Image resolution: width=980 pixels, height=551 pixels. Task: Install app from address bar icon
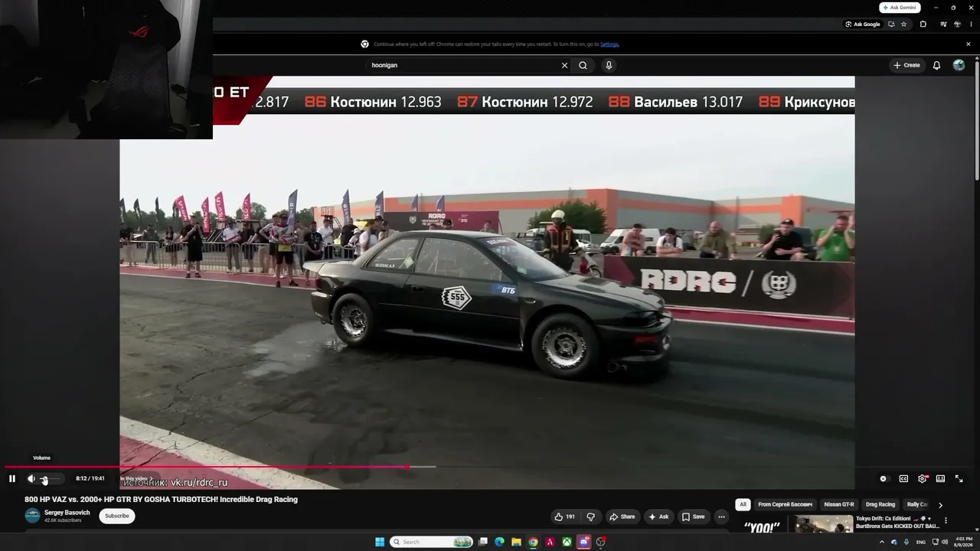click(890, 24)
